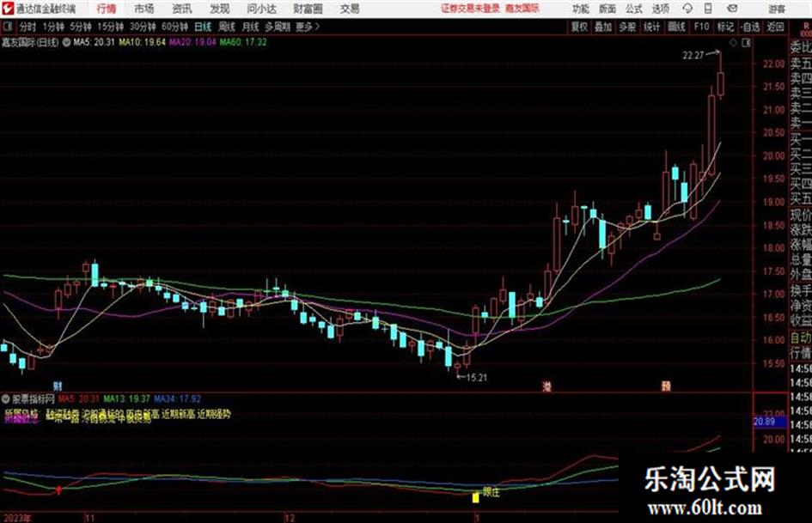Select the 月线 monthly period
The image size is (812, 523).
point(251,27)
